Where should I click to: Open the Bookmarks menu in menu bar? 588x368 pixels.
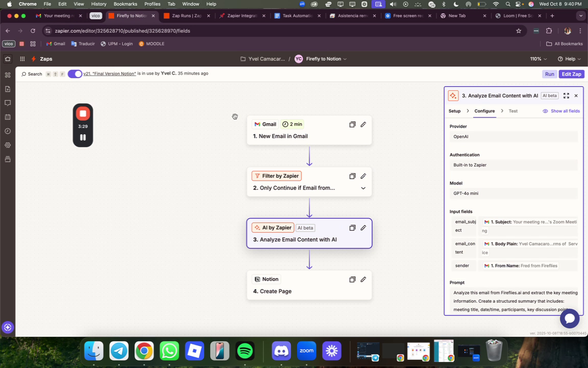125,4
